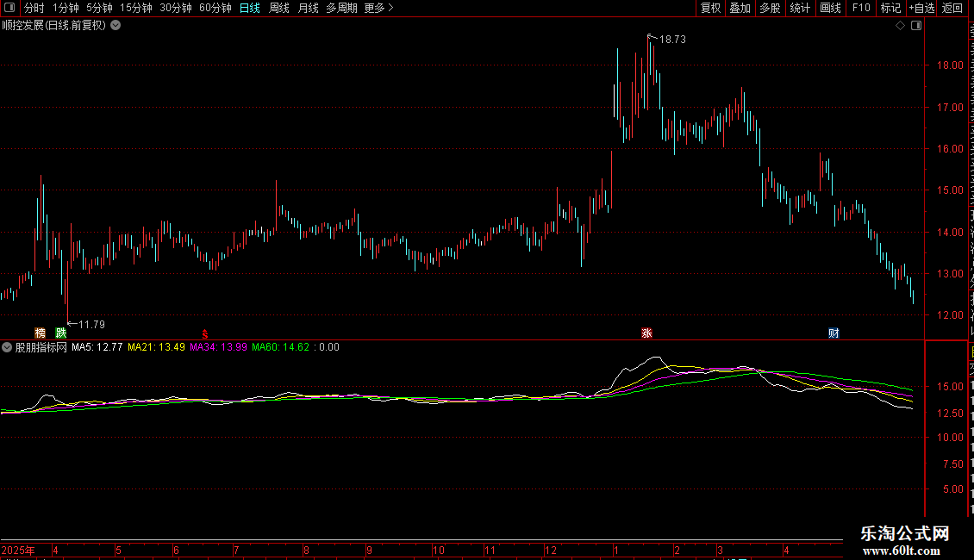Select the 60分钟 period
Viewport: 974px width, 560px height.
tap(215, 8)
